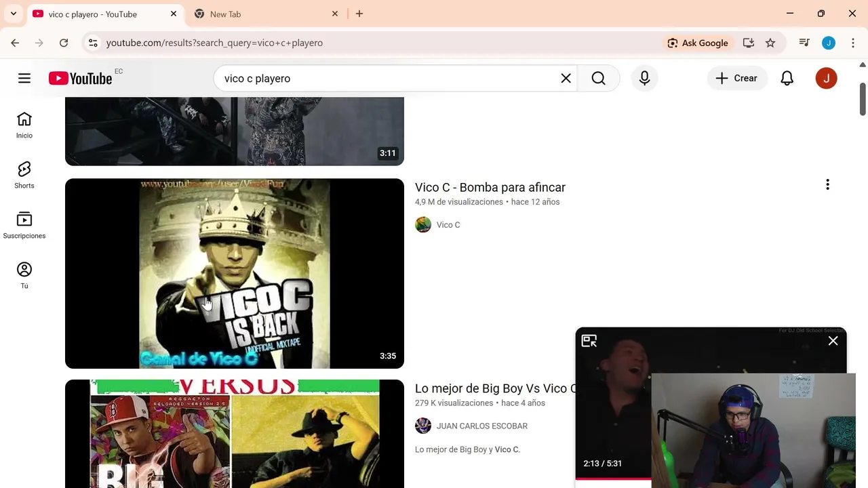This screenshot has height=488, width=868.
Task: Click 279 K visualizaciones text
Action: coord(454,403)
